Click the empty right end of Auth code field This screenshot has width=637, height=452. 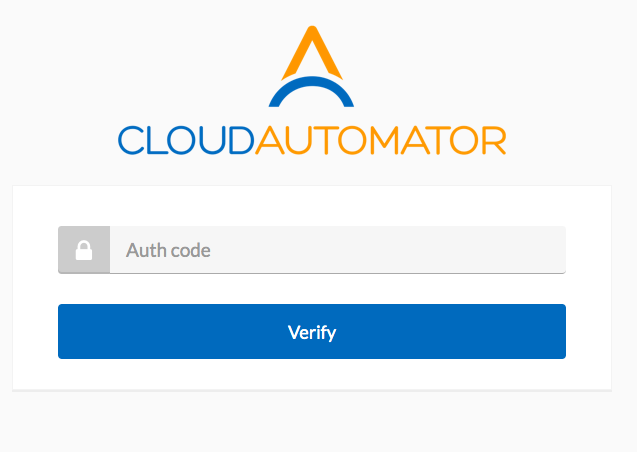(528, 250)
